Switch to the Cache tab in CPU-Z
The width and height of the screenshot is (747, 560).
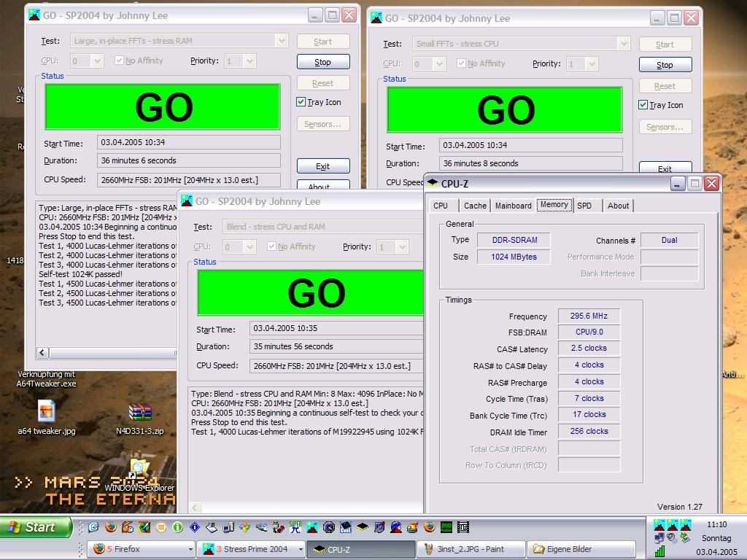(x=475, y=206)
